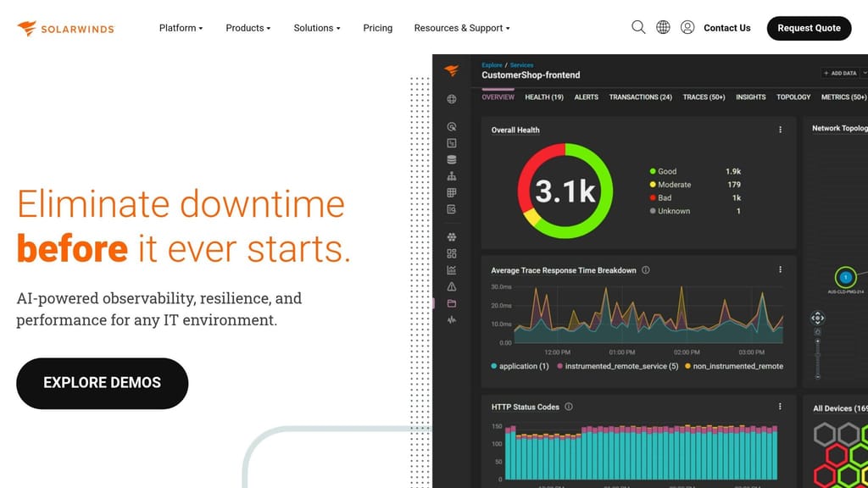
Task: Toggle application (1) series in chart legend
Action: [x=520, y=366]
